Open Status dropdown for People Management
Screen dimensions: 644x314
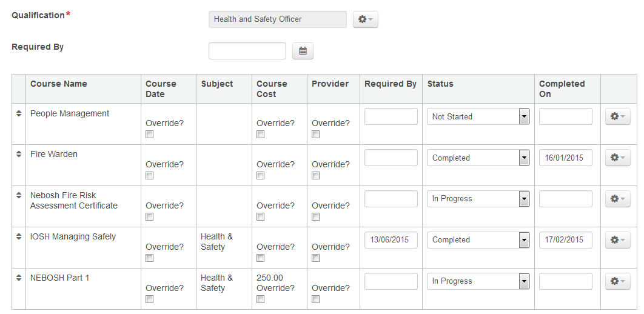[478, 116]
